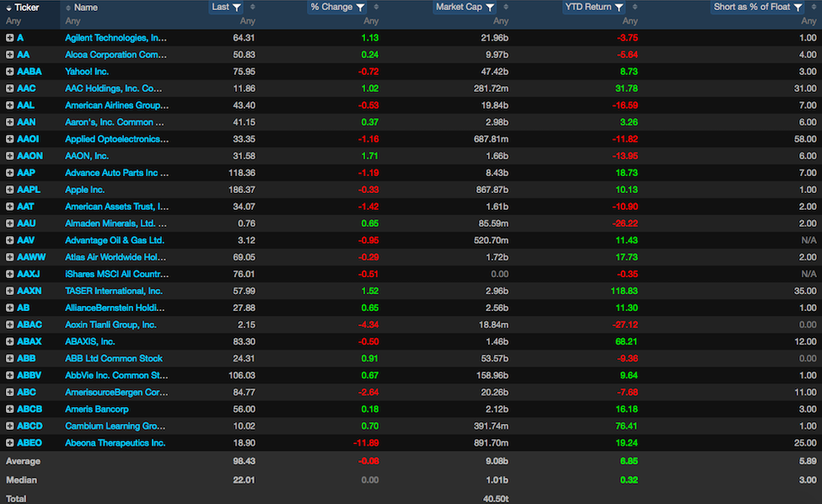The width and height of the screenshot is (822, 504).
Task: Open Advantage Oil & Gas Ltd. link
Action: click(x=115, y=240)
